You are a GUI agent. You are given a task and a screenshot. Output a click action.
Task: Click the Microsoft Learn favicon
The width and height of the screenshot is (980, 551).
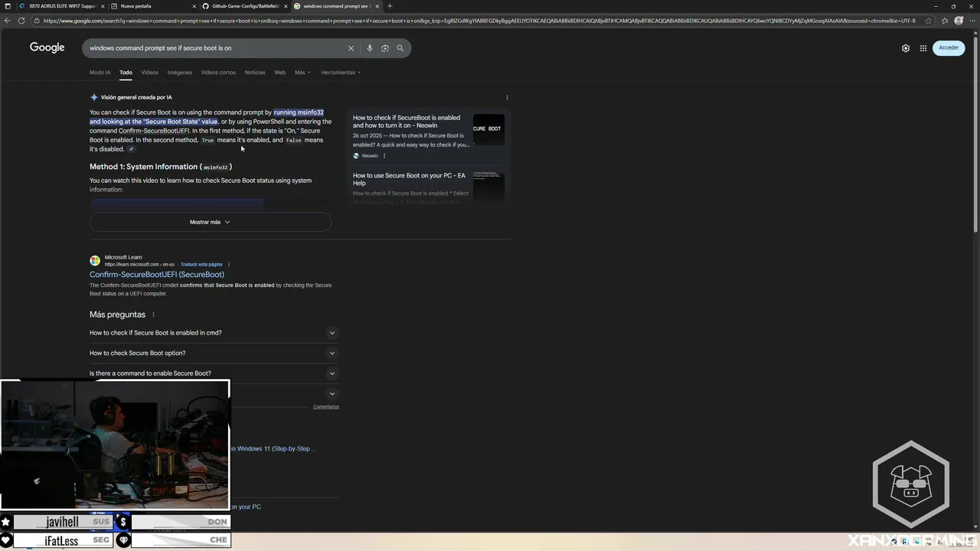(95, 260)
